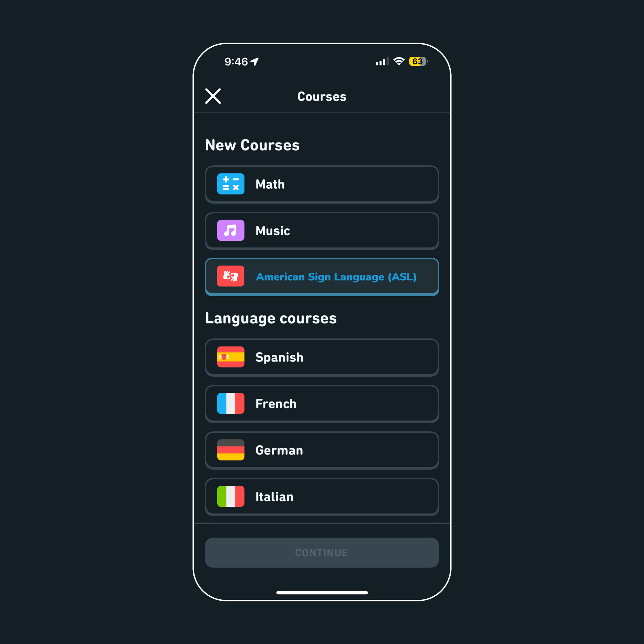
Task: Select the Music note icon
Action: pyautogui.click(x=230, y=230)
